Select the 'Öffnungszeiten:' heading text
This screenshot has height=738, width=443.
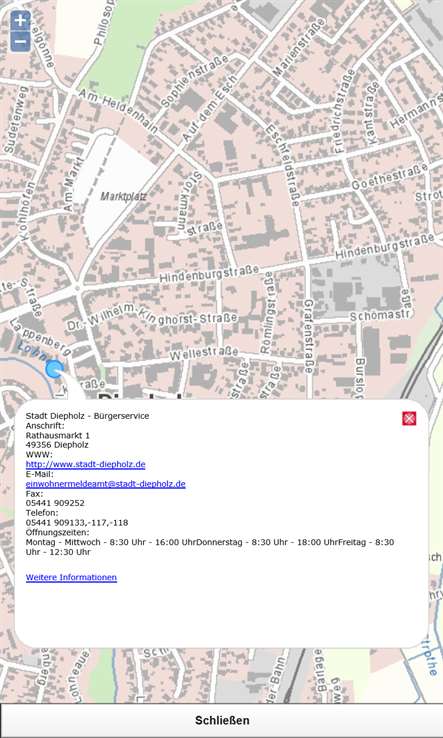pos(57,532)
